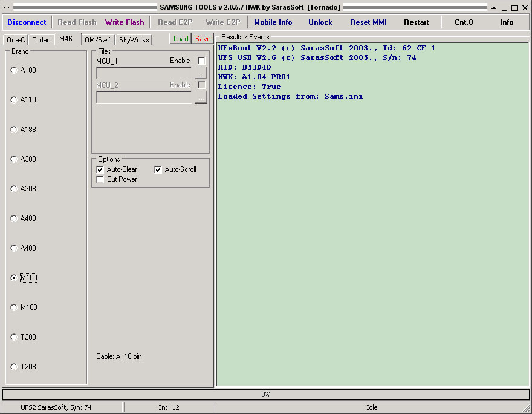Choose the T200 radio option
Screen dimensions: 532x414
click(24, 337)
